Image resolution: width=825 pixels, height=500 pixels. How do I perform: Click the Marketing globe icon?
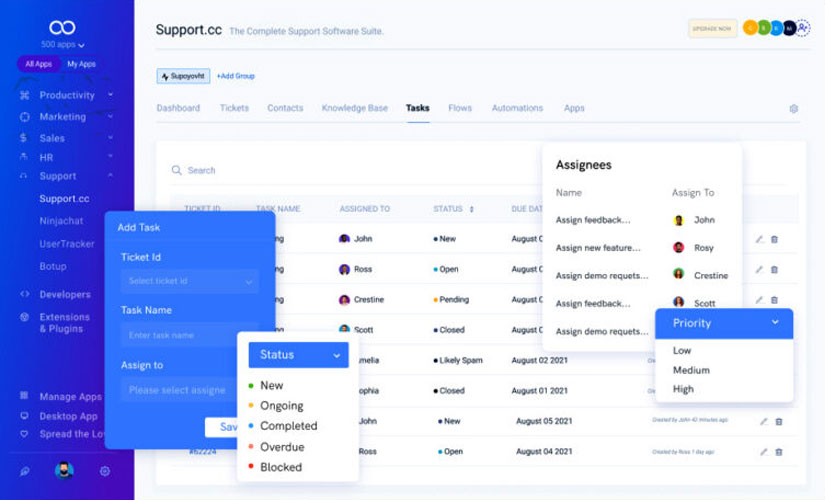click(x=24, y=117)
